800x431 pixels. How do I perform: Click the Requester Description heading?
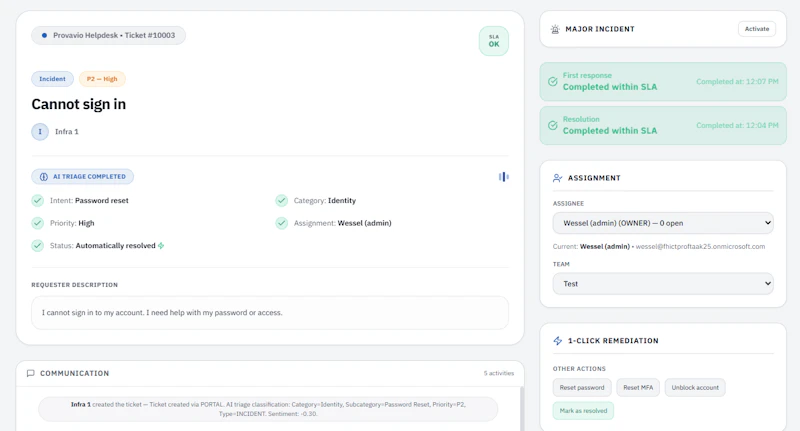point(74,285)
